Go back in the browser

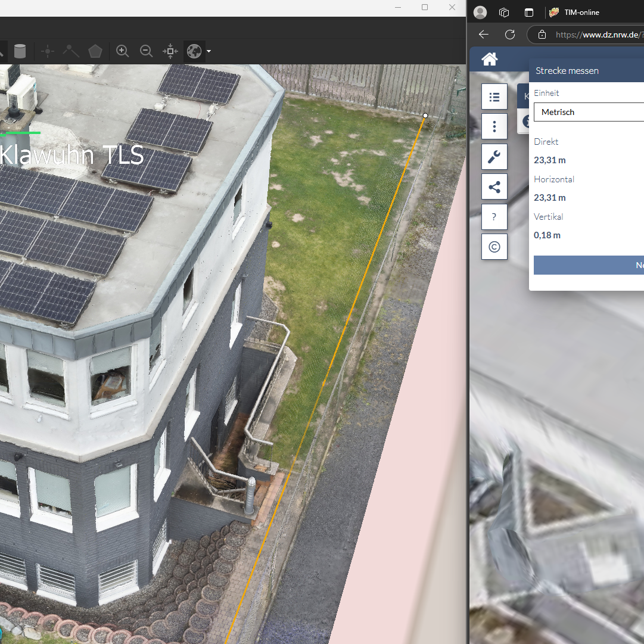click(x=484, y=35)
